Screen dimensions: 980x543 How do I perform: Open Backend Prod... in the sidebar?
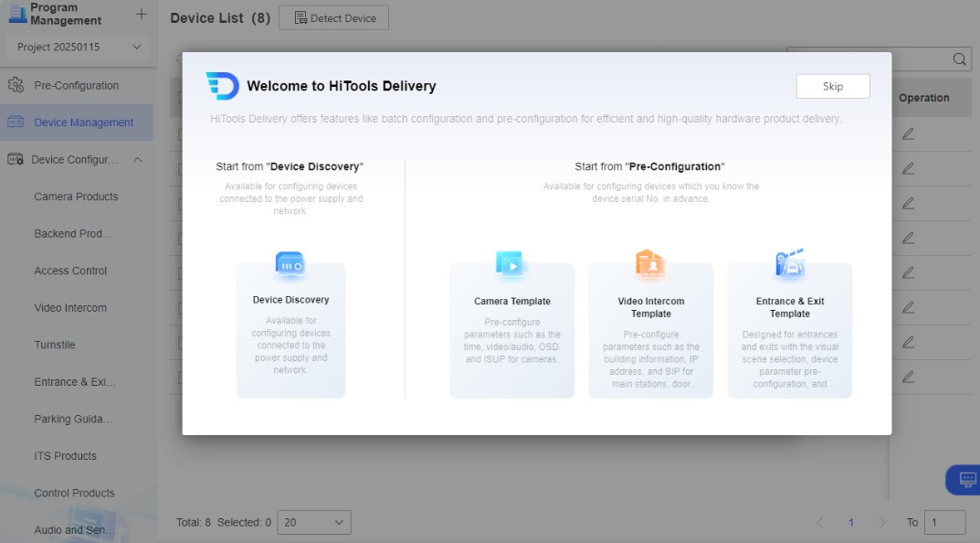click(73, 233)
